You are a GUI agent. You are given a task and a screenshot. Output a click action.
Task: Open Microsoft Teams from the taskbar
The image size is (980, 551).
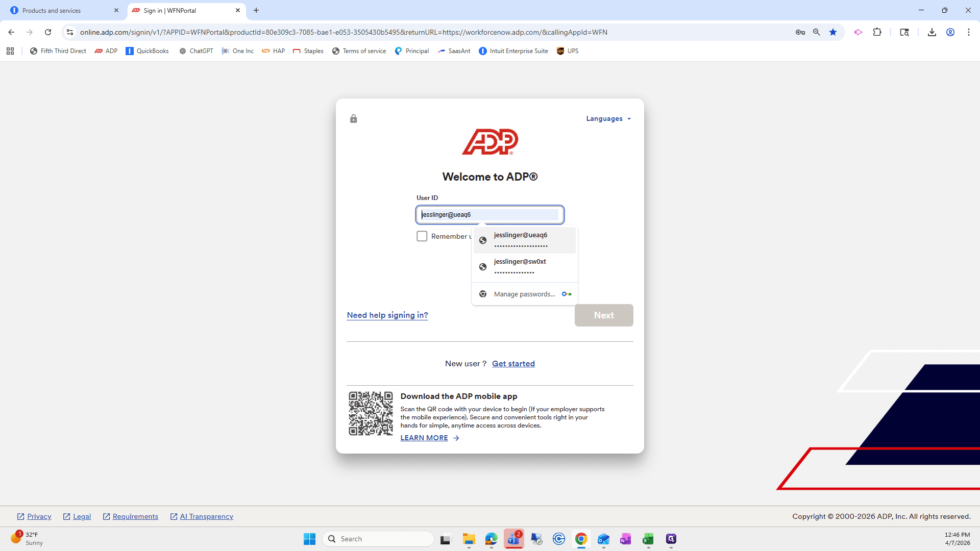[514, 539]
